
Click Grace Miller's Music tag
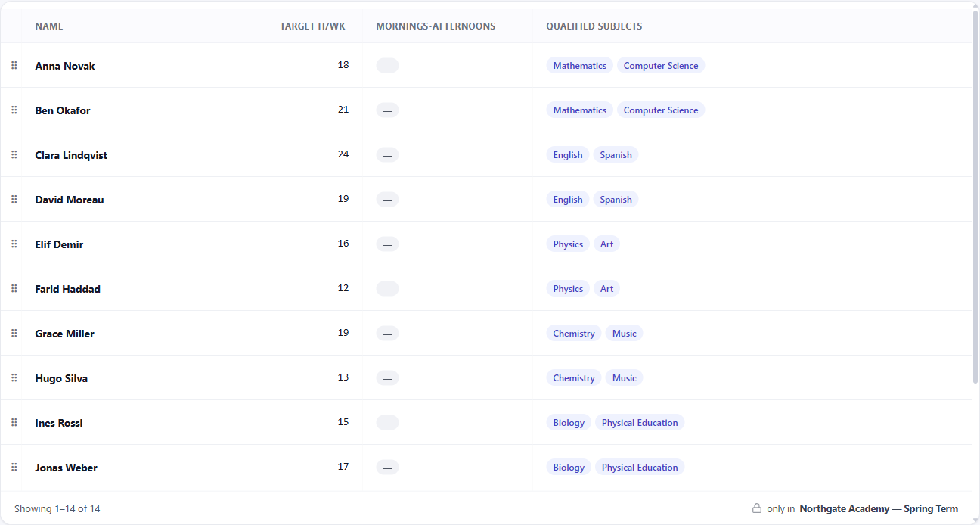625,334
